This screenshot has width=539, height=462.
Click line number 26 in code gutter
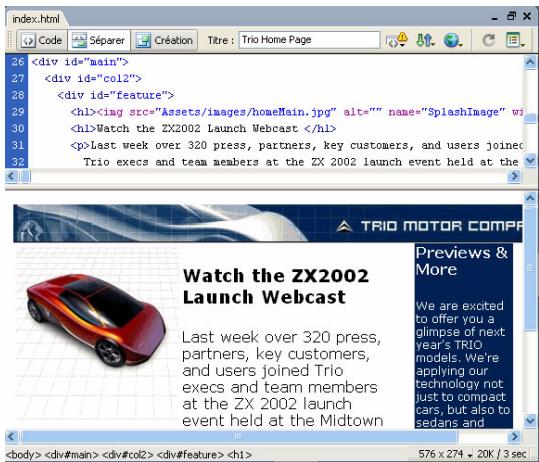(18, 62)
